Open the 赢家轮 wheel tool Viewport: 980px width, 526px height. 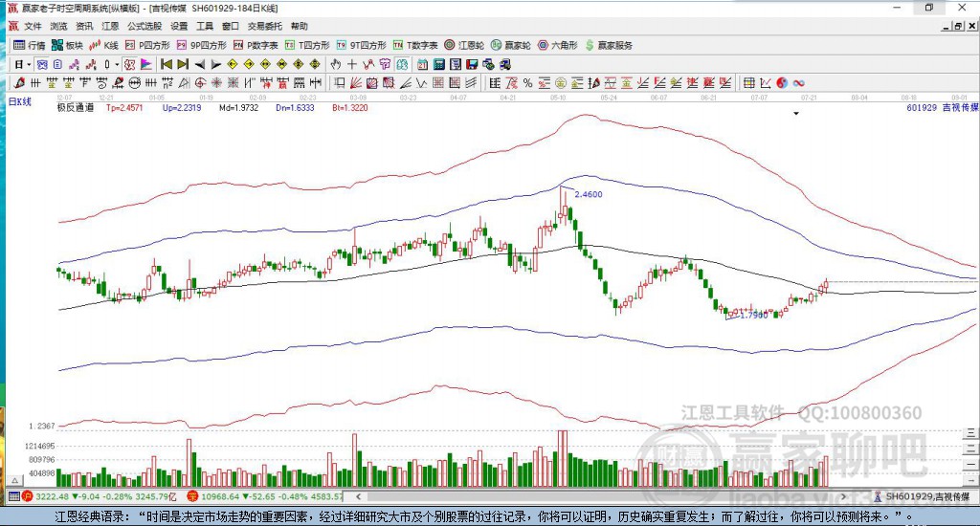[511, 45]
